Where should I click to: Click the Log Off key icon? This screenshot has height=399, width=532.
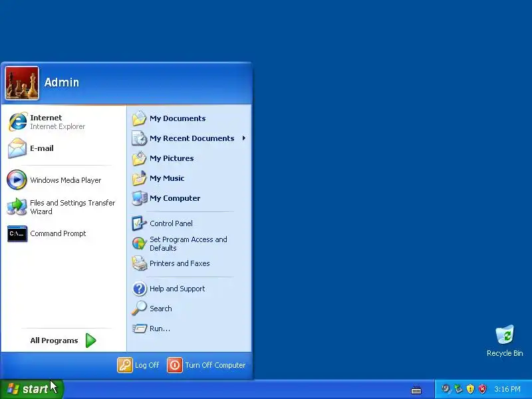pos(125,365)
